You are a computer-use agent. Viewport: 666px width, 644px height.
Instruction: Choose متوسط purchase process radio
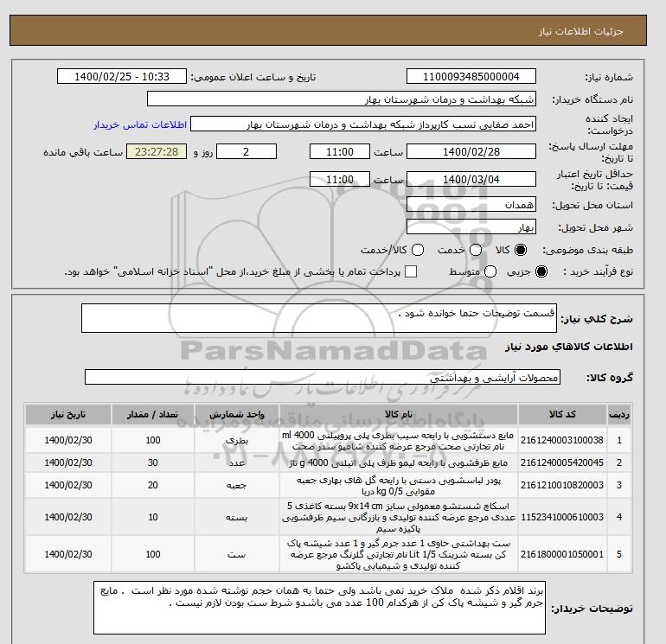(490, 271)
